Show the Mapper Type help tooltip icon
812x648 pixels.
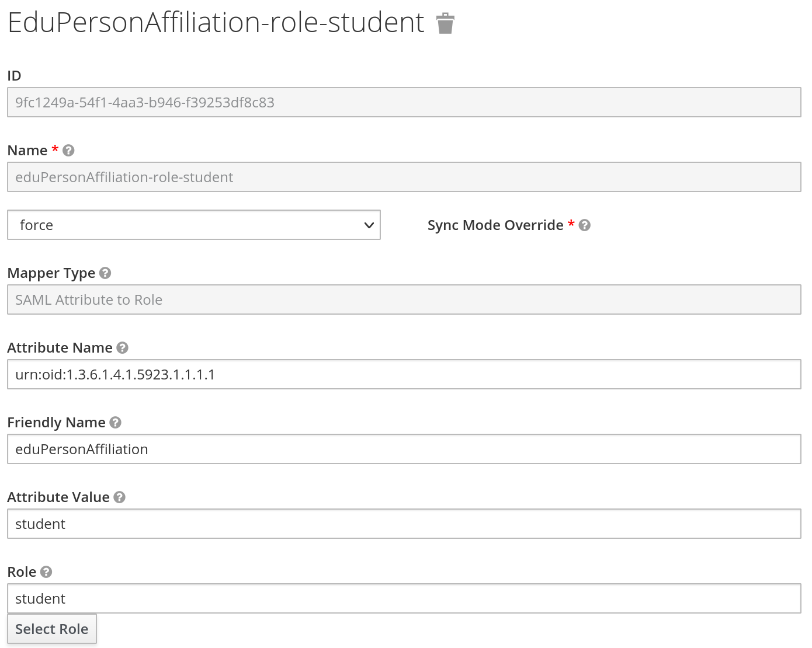pos(105,273)
